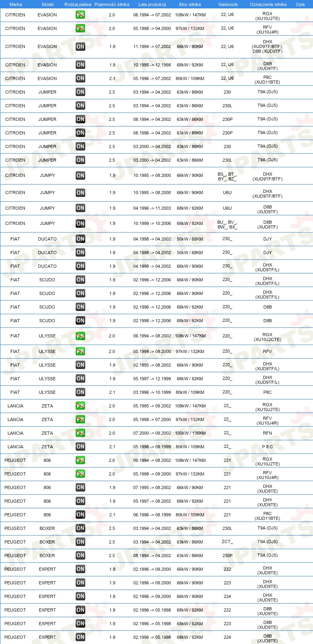Select '10.1999 -> 10.2006' production years cell

tap(152, 223)
